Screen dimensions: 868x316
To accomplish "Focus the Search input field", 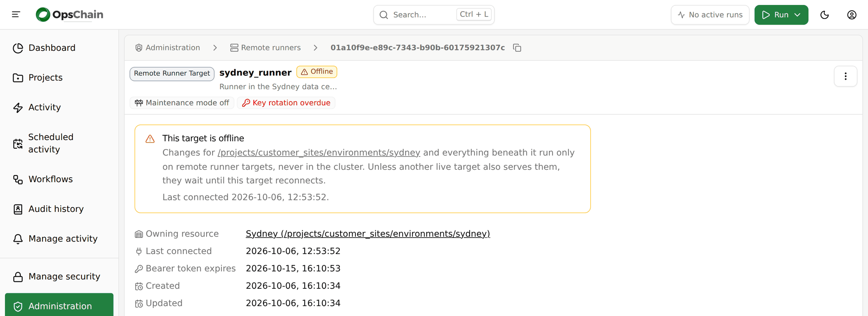I will pos(434,15).
